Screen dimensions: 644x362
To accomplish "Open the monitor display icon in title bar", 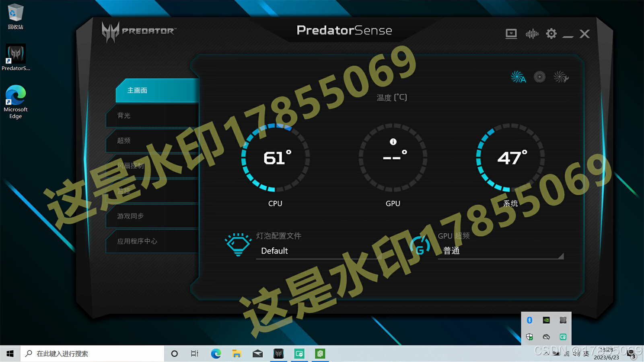I will [511, 34].
